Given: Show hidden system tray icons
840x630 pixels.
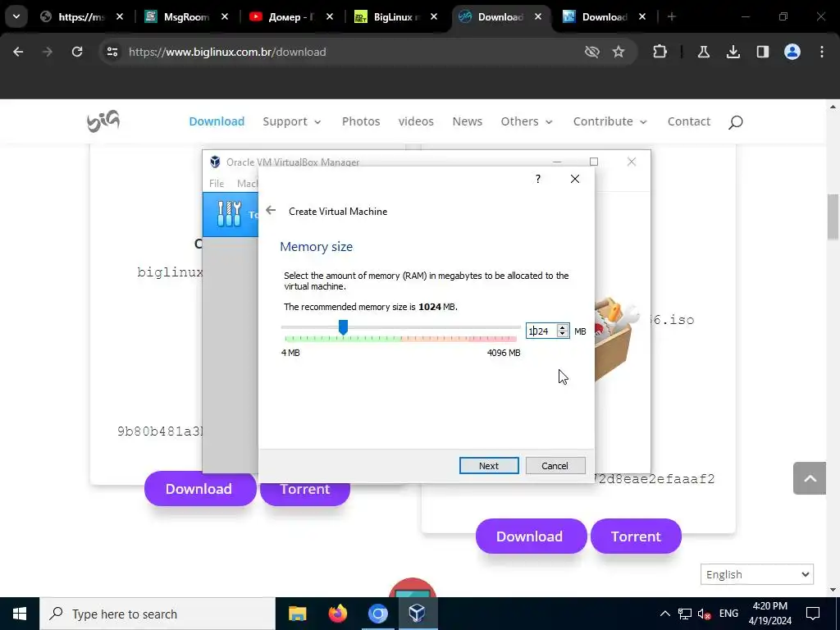Looking at the screenshot, I should coord(664,614).
